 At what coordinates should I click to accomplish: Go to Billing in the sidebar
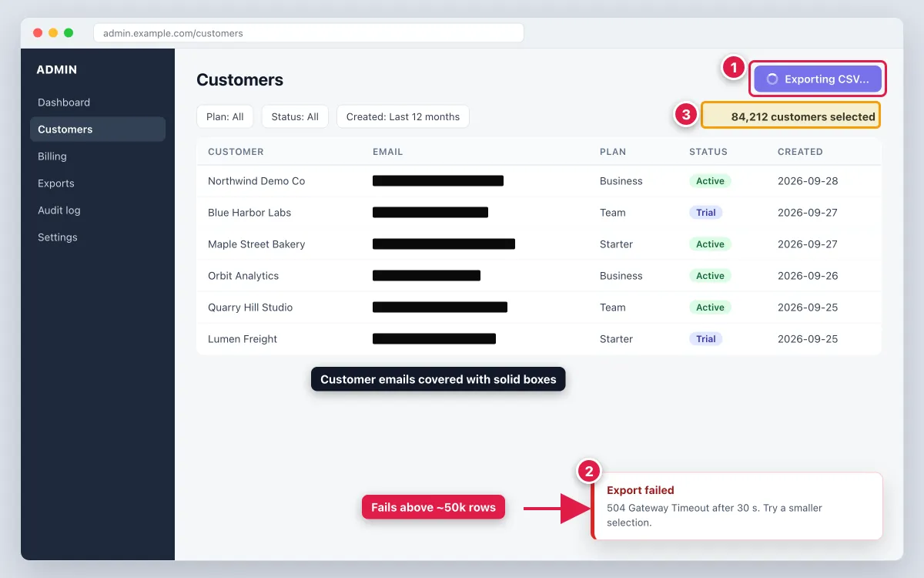pyautogui.click(x=52, y=156)
